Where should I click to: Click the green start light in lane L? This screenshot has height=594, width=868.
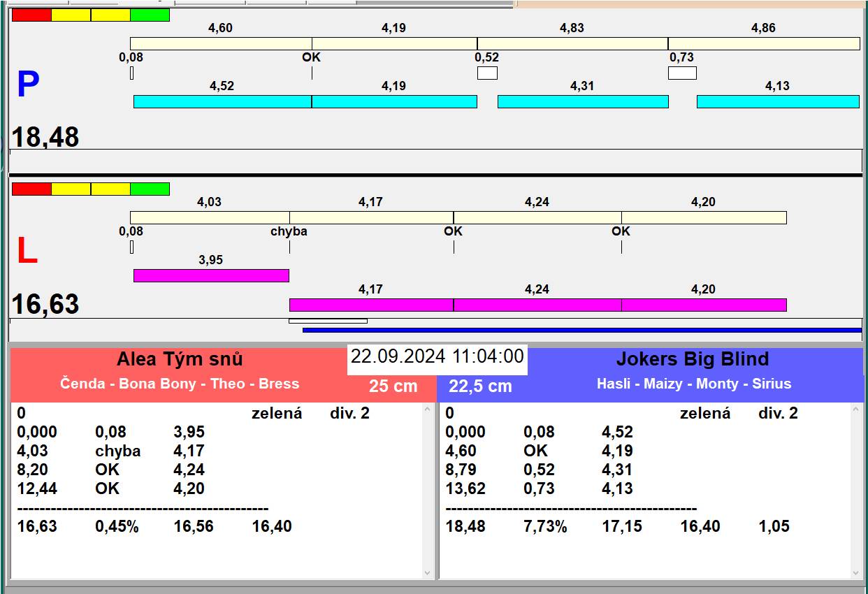[x=150, y=189]
